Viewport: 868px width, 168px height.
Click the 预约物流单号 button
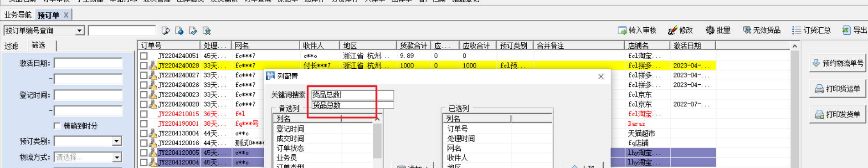point(838,63)
